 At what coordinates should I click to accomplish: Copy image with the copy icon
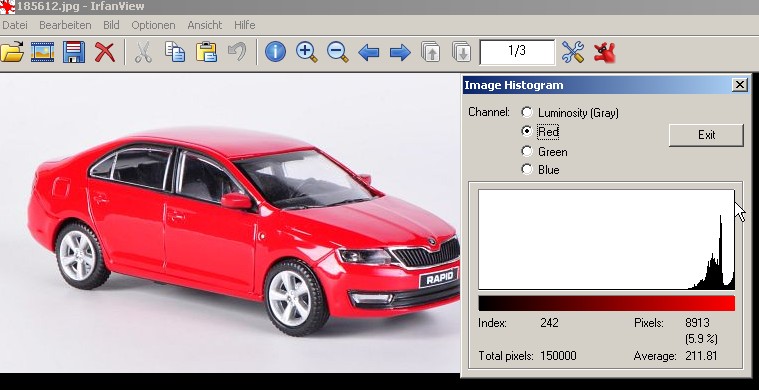point(175,52)
